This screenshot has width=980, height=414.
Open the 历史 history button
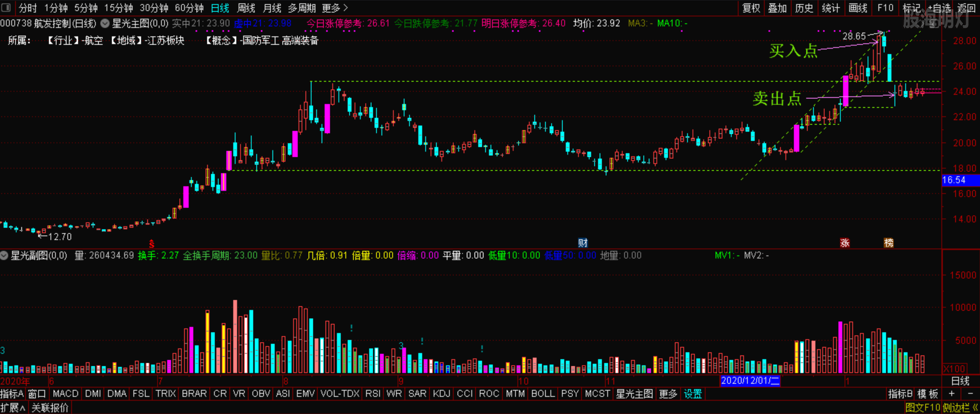point(804,8)
